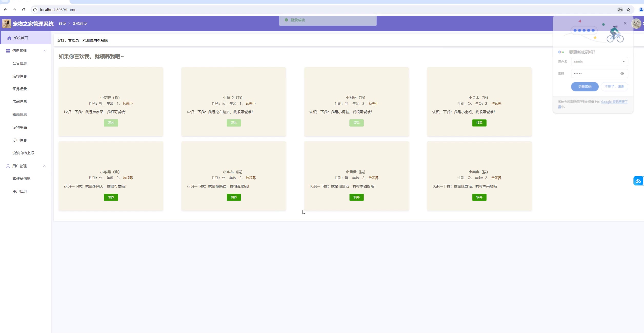Collapse the 信息管理 menu chevron
The image size is (644, 333).
click(44, 51)
